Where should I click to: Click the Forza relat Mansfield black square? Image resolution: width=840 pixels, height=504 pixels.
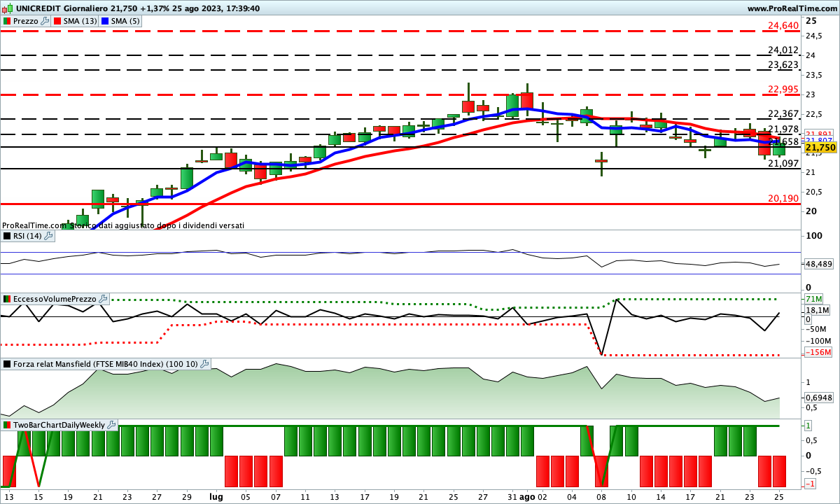coord(7,364)
